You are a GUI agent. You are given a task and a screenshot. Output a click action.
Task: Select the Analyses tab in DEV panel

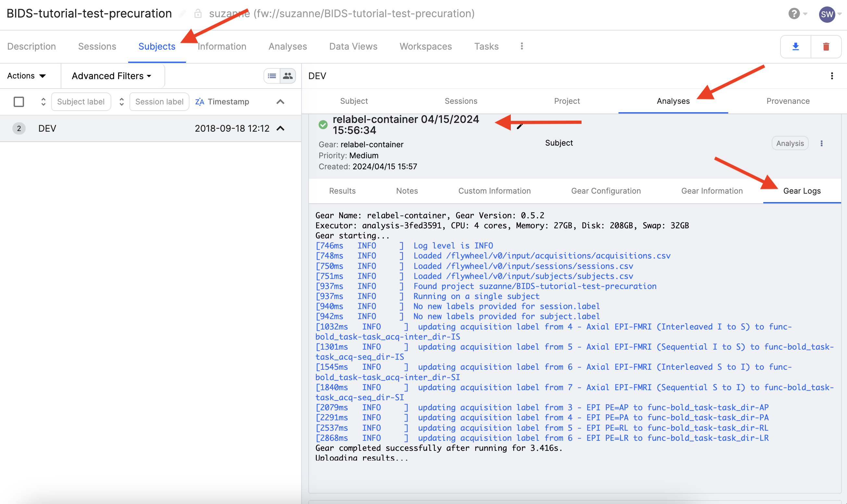tap(673, 101)
